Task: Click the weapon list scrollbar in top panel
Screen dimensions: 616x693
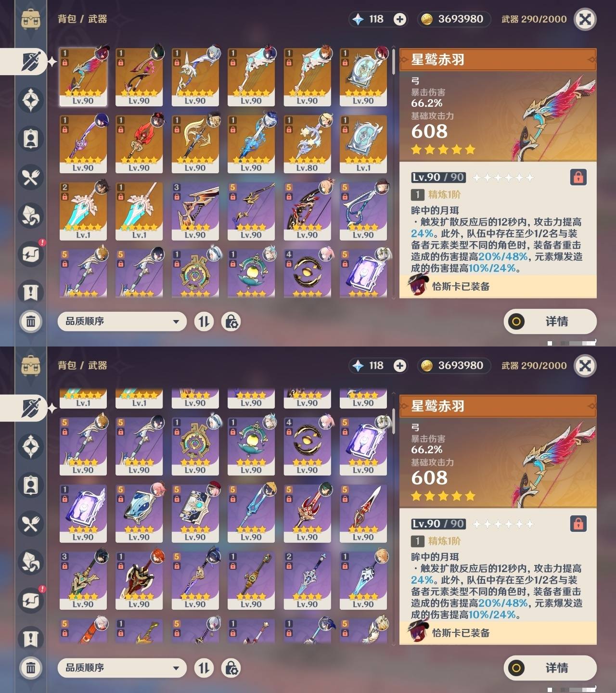Action: pos(394,173)
